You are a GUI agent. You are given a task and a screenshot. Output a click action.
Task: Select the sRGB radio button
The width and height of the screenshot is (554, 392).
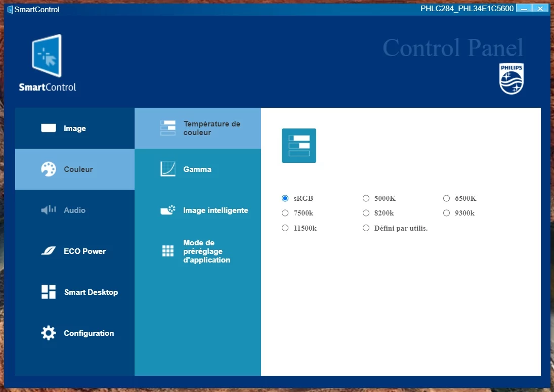285,198
